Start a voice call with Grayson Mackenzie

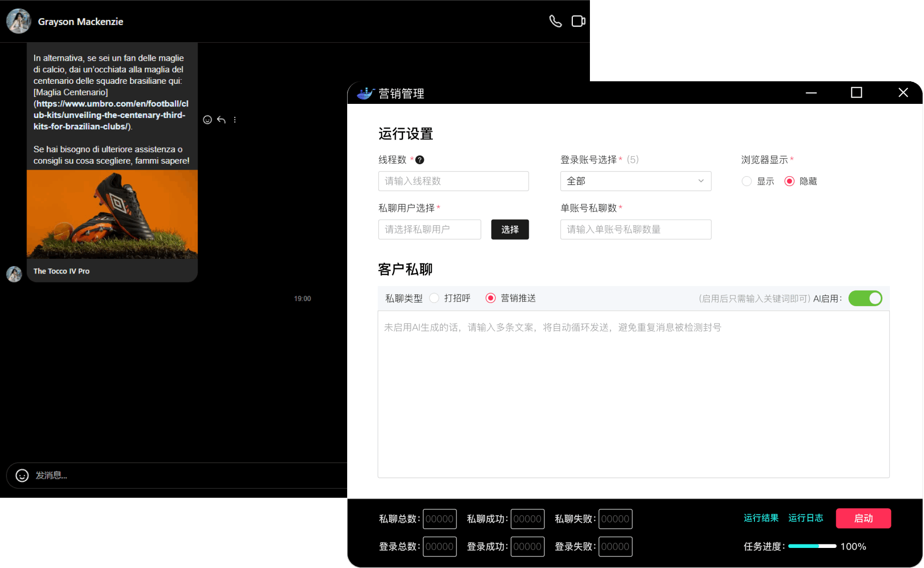tap(555, 21)
